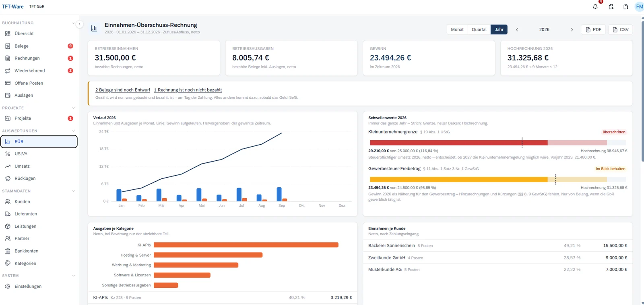Collapse the sidebar with the arrow button
This screenshot has width=644, height=305.
tap(79, 24)
